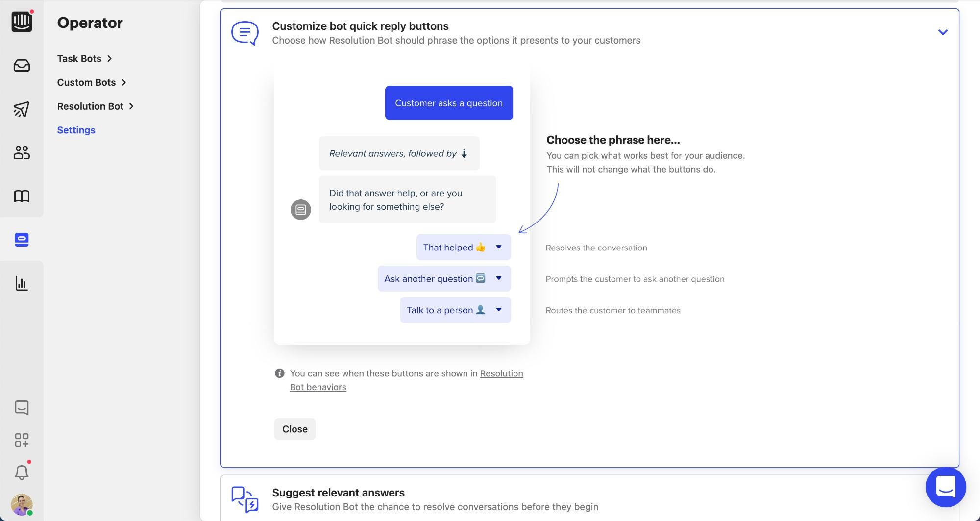
Task: Click the user profile avatar
Action: coord(22,504)
